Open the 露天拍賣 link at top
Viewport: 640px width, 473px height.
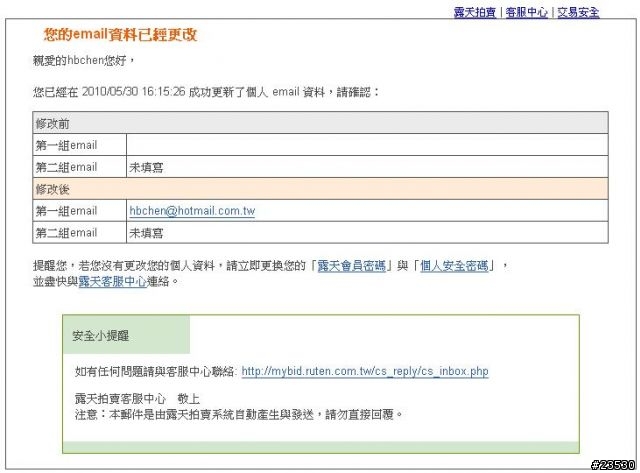pyautogui.click(x=475, y=12)
